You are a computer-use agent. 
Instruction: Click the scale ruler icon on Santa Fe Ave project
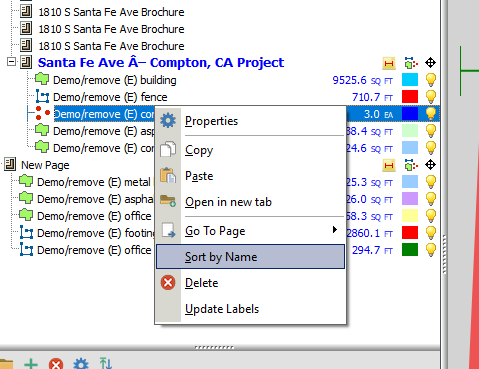[389, 63]
